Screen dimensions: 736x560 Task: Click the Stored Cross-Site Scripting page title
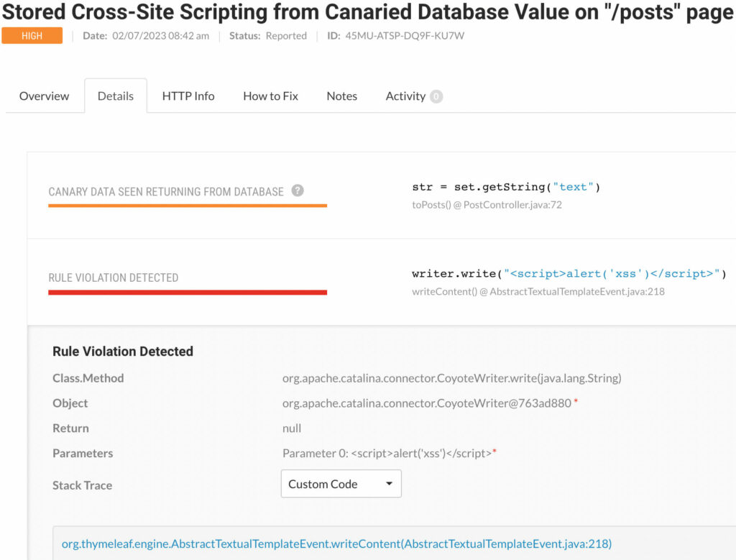(x=368, y=12)
